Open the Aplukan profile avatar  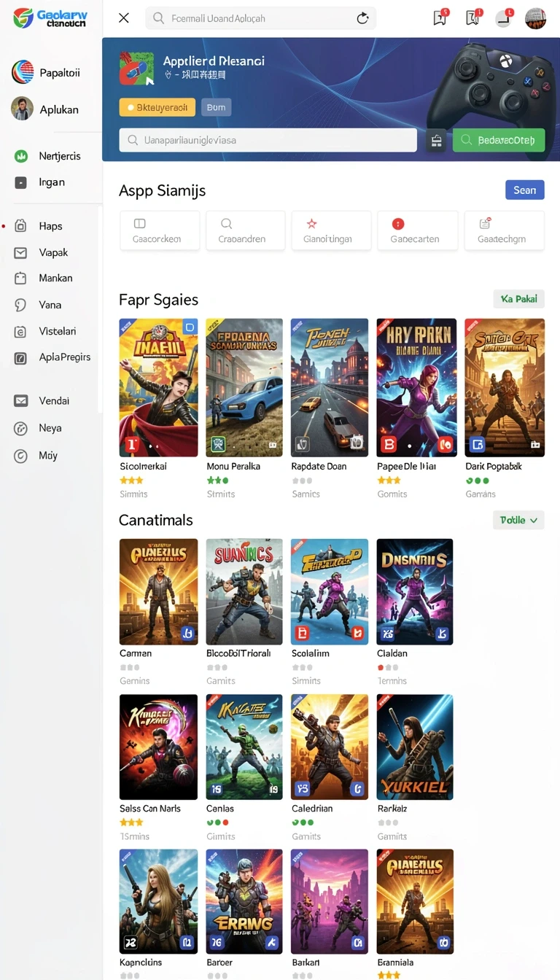click(x=23, y=109)
